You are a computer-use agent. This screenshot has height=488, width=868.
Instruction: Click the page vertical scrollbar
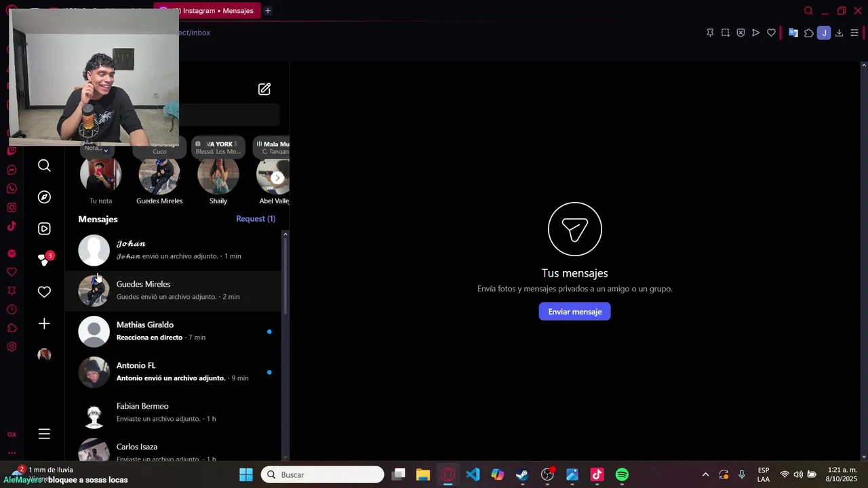point(863,261)
